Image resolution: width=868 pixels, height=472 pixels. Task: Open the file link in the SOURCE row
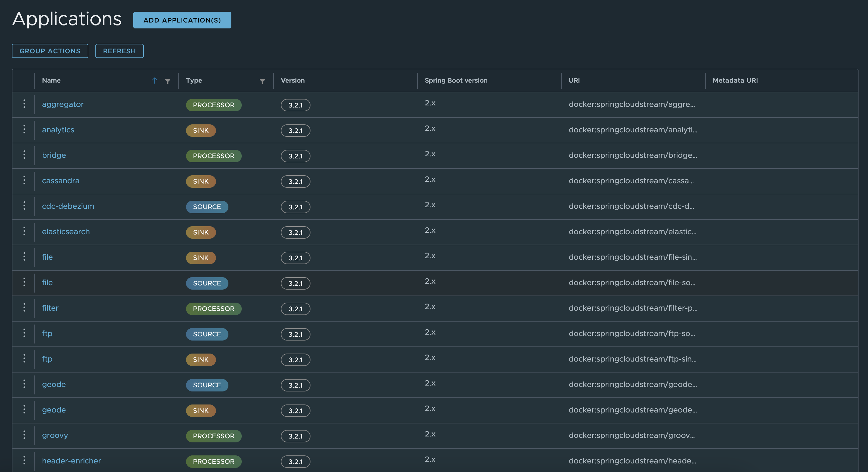point(47,283)
